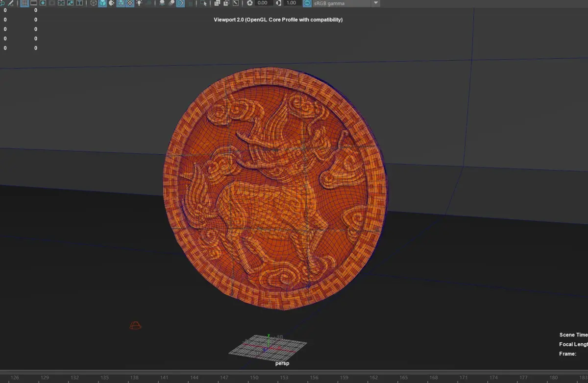Jump to frame 168 on time slider
Image resolution: width=588 pixels, height=383 pixels.
434,378
